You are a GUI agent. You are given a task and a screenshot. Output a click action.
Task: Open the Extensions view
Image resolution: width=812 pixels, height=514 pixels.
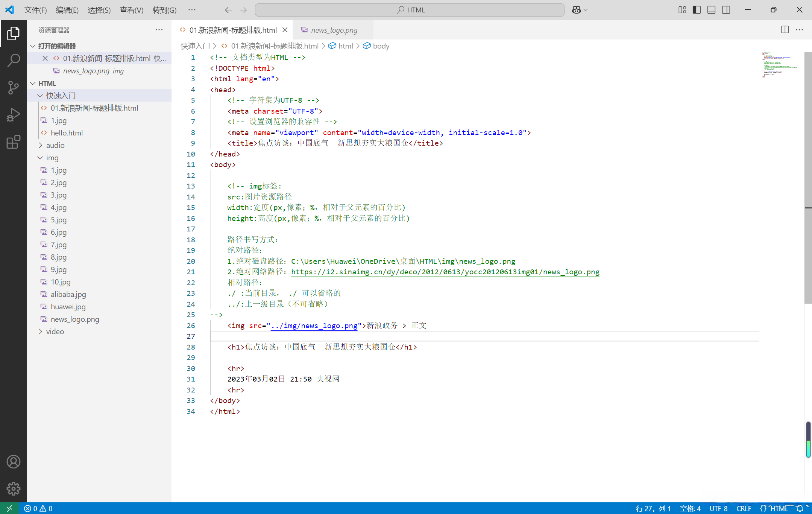pos(14,142)
